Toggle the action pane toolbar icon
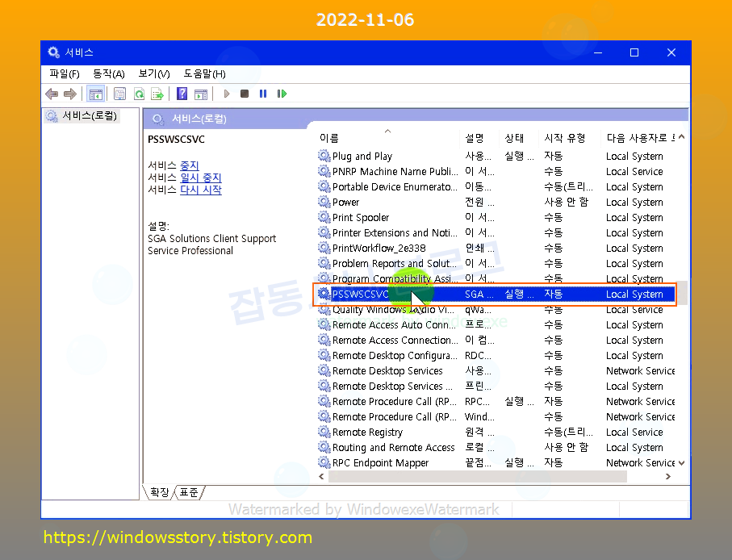This screenshot has width=732, height=560. [x=201, y=94]
